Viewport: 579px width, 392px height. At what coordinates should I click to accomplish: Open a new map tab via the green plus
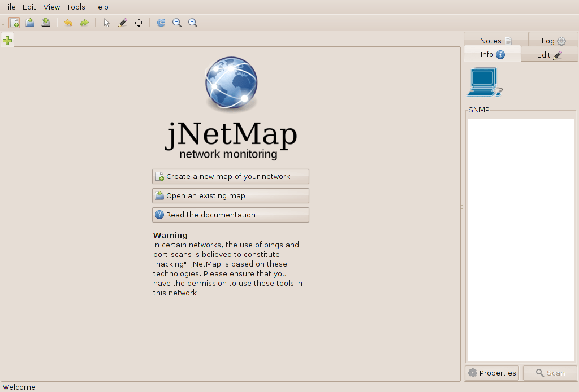tap(7, 40)
